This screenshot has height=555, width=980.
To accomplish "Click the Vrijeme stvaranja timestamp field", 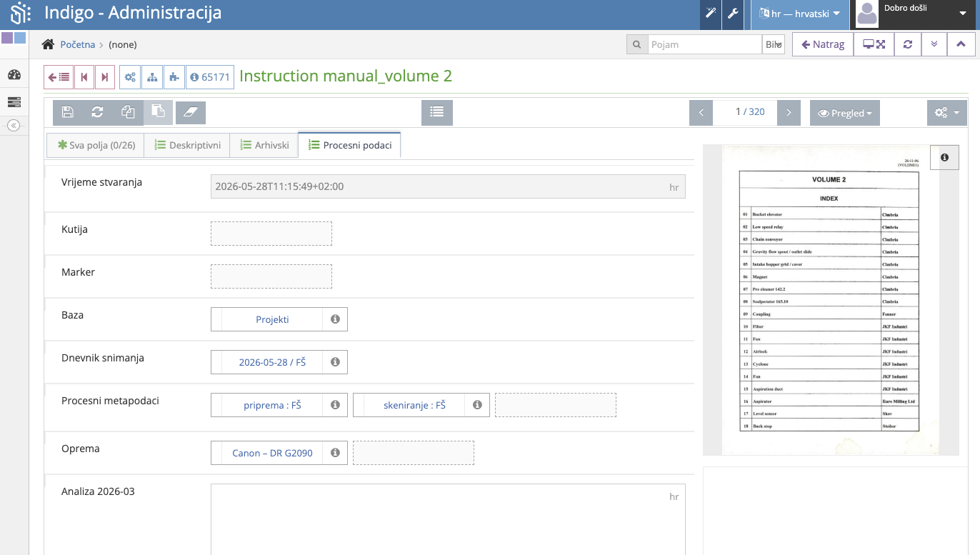I will [x=448, y=186].
